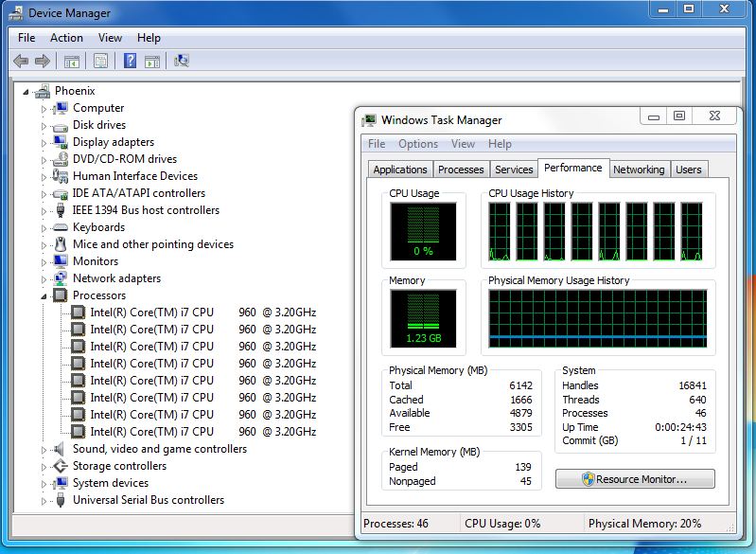
Task: Expand the Keyboards node arrow
Action: (44, 228)
